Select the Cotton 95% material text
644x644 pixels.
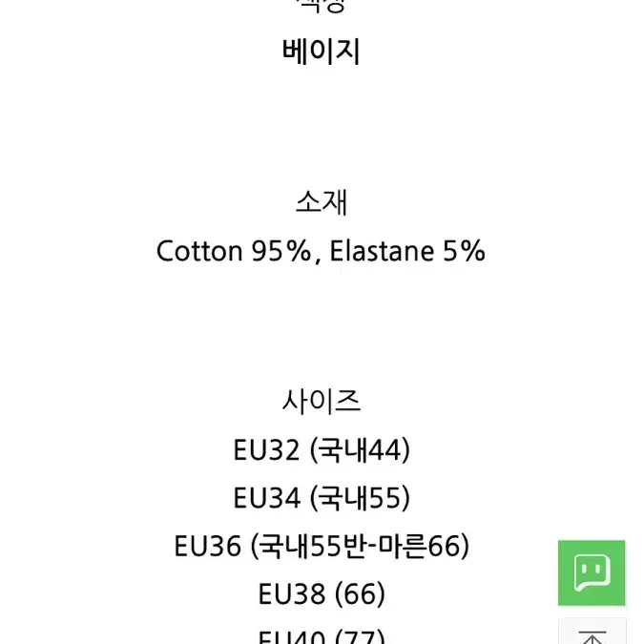point(234,251)
